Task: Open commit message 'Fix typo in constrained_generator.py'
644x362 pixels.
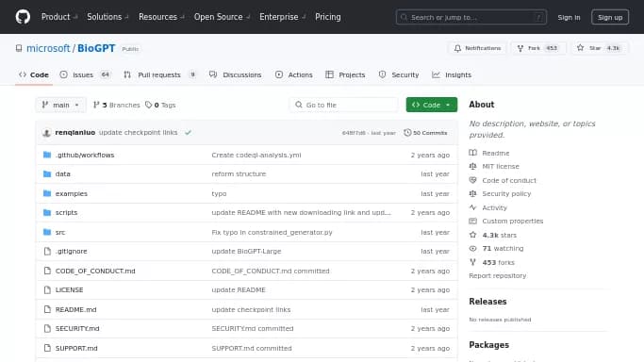Action: pyautogui.click(x=272, y=232)
